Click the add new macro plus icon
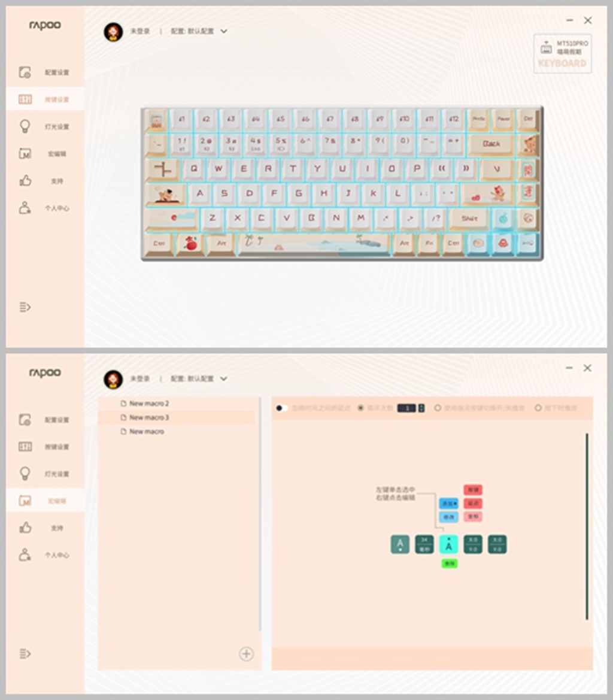613x700 pixels. [246, 654]
